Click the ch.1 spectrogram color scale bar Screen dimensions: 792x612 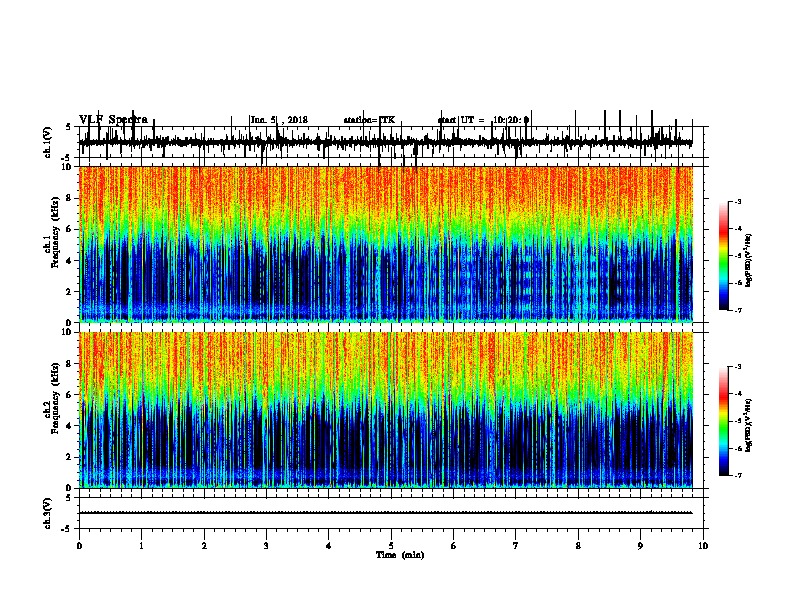coord(724,256)
